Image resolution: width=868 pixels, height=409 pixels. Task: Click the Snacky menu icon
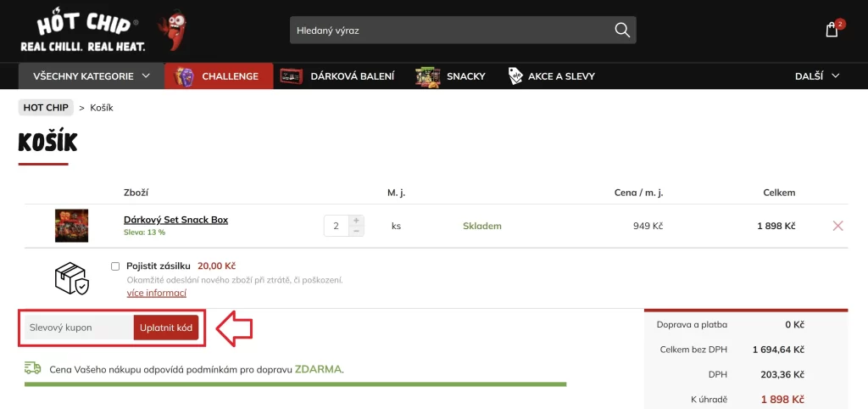pos(428,76)
